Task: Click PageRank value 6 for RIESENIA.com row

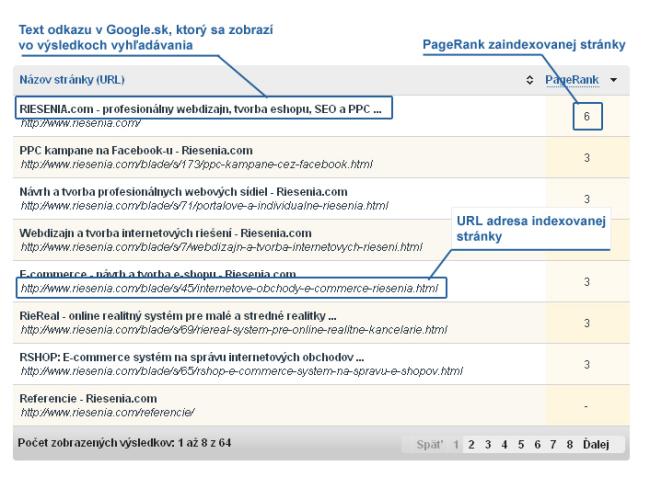Action: [587, 116]
